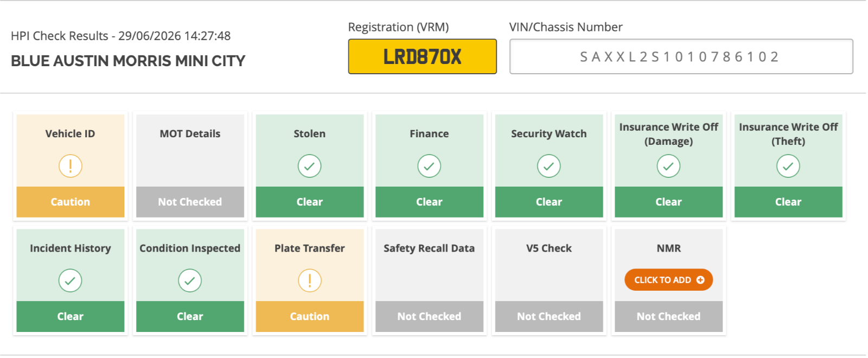The image size is (868, 358).
Task: Click the plus icon in Click To Add
Action: point(700,280)
